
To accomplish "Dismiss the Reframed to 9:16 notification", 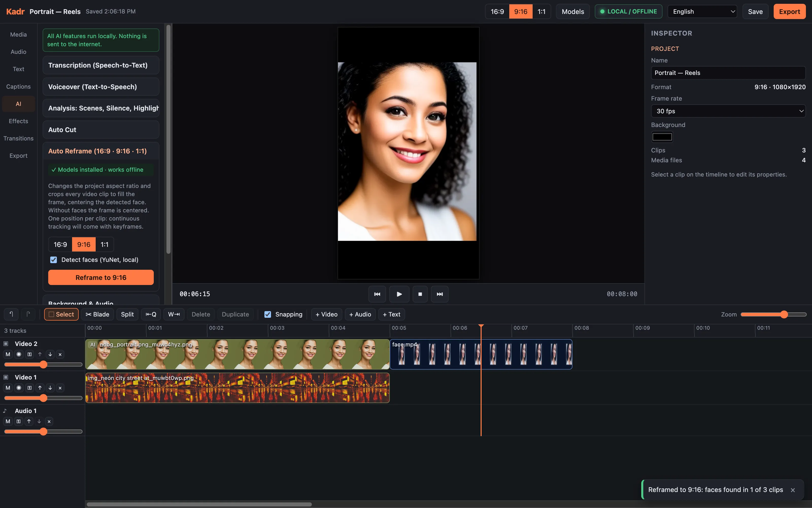I will coord(793,490).
